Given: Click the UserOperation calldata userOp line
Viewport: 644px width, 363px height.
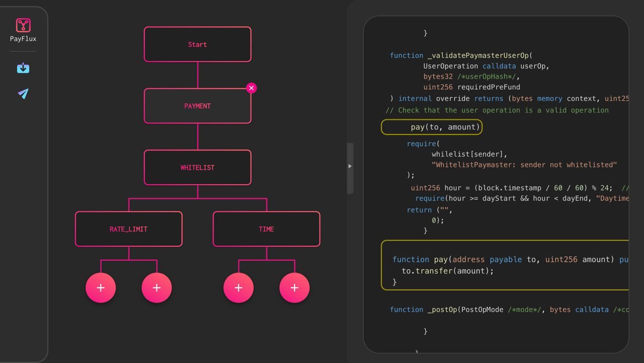Looking at the screenshot, I should click(486, 66).
